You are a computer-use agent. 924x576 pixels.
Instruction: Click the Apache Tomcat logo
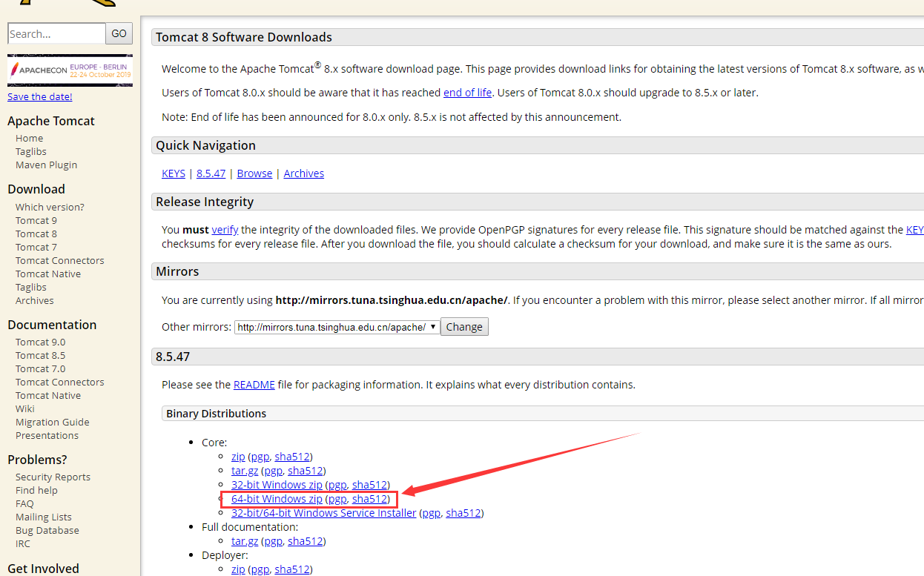(x=67, y=4)
